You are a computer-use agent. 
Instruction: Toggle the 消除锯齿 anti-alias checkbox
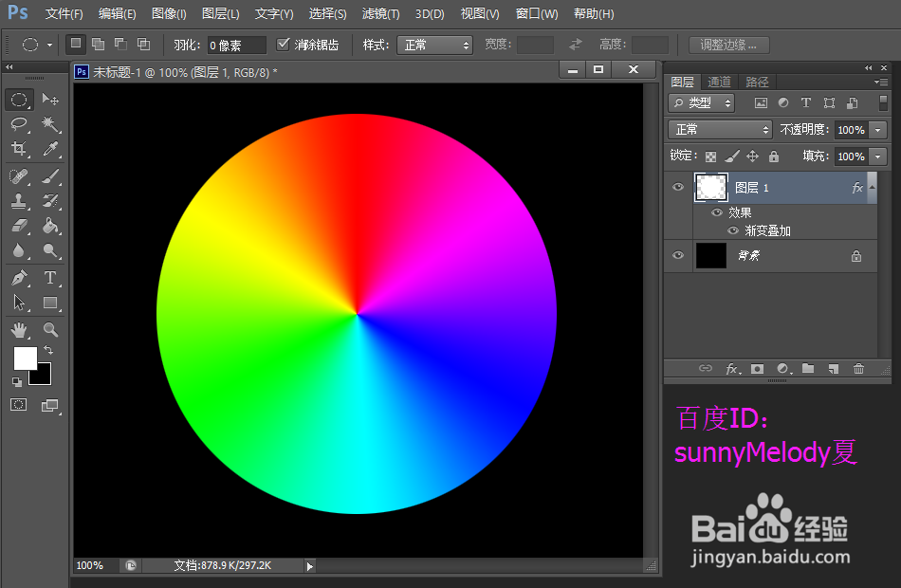point(283,45)
